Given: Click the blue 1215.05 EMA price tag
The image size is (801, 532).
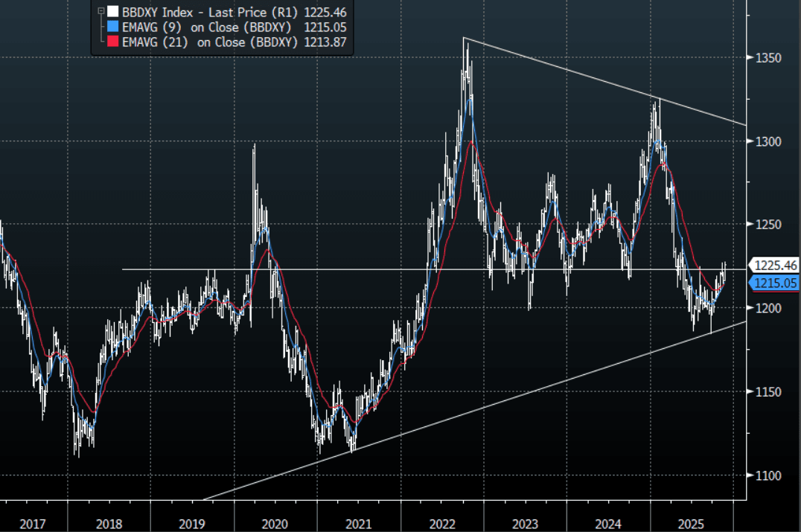Looking at the screenshot, I should click(776, 283).
